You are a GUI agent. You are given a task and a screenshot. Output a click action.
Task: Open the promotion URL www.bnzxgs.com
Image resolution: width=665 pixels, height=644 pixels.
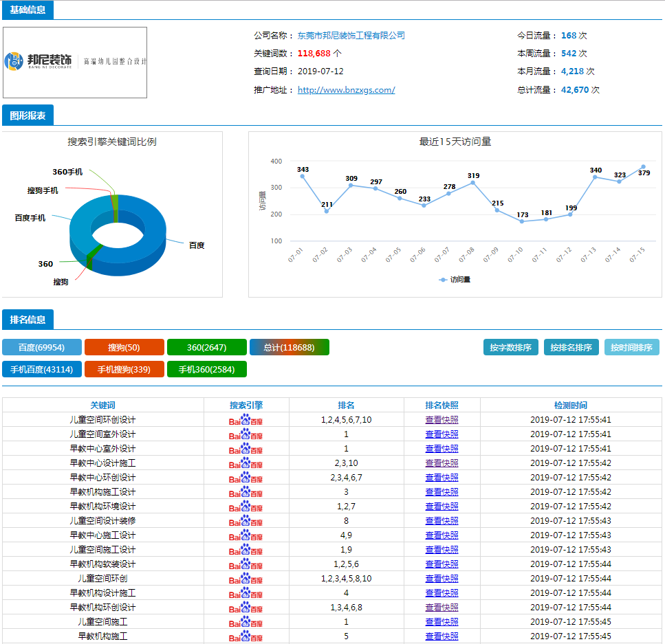[x=346, y=90]
